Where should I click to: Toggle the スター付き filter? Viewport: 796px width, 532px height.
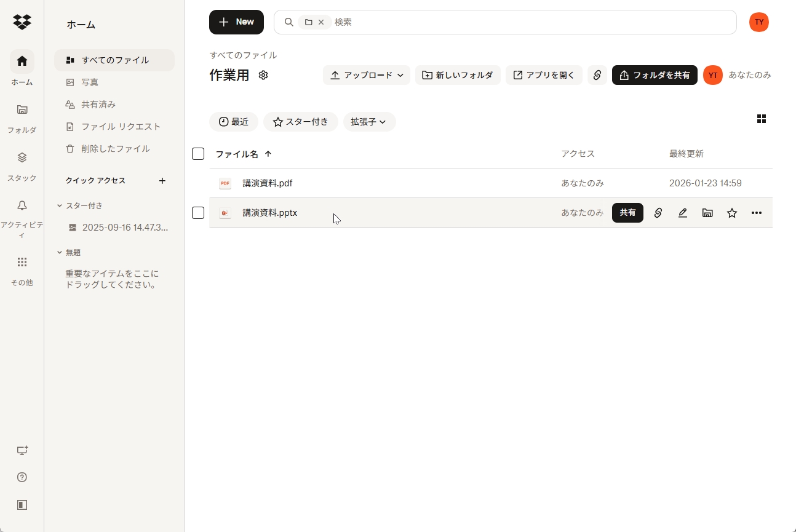click(x=301, y=122)
